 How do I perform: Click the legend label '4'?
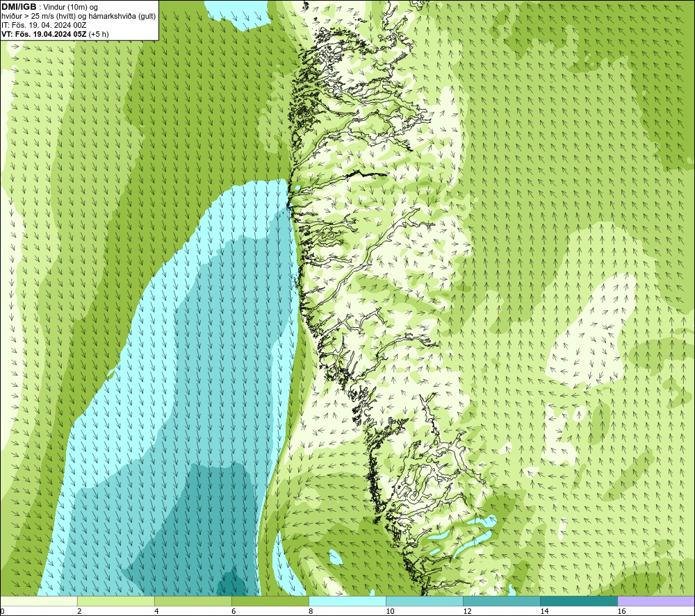156,612
